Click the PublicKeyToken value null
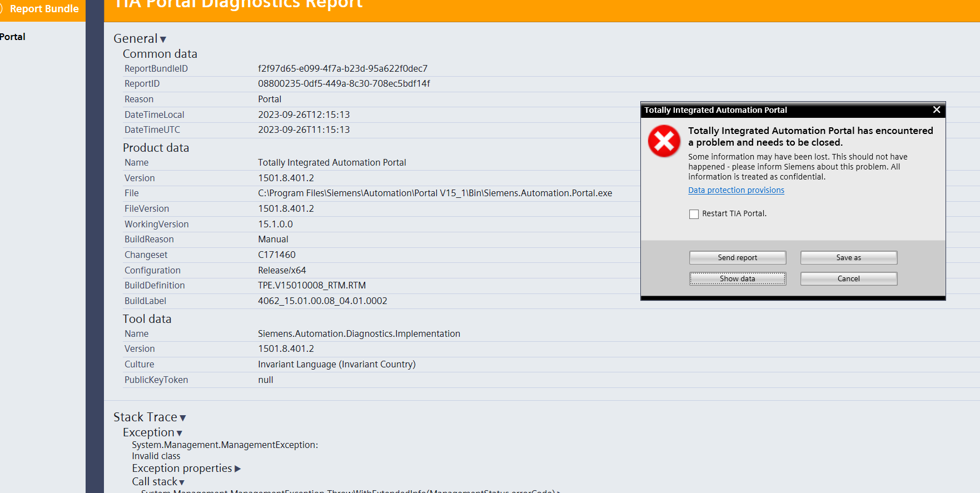Screen dimensions: 980x493 click(266, 380)
